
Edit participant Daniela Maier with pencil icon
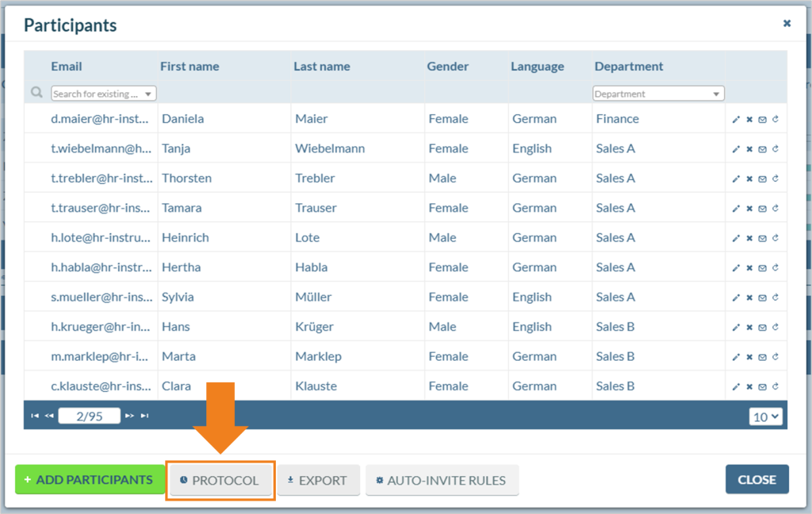tap(736, 120)
